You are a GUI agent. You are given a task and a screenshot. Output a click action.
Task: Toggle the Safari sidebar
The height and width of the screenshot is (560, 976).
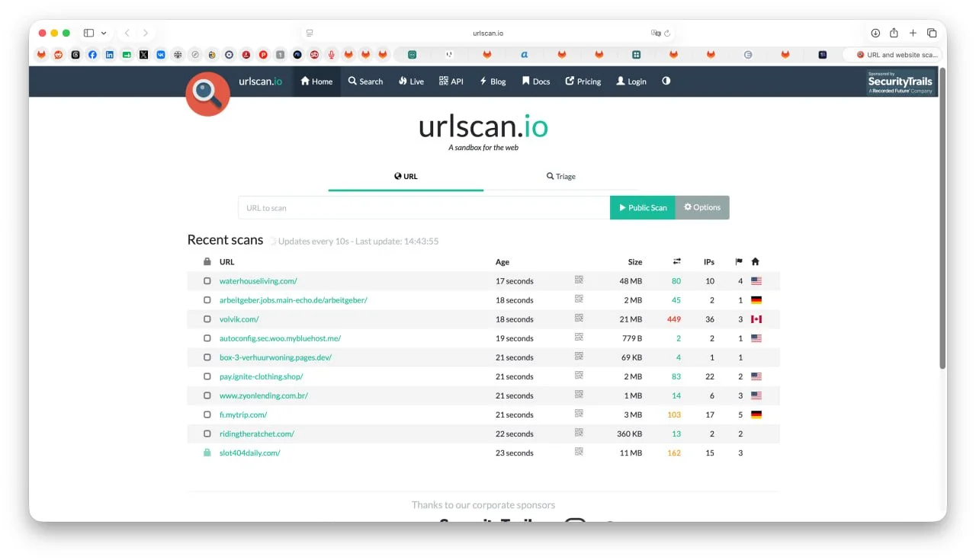[x=88, y=33]
